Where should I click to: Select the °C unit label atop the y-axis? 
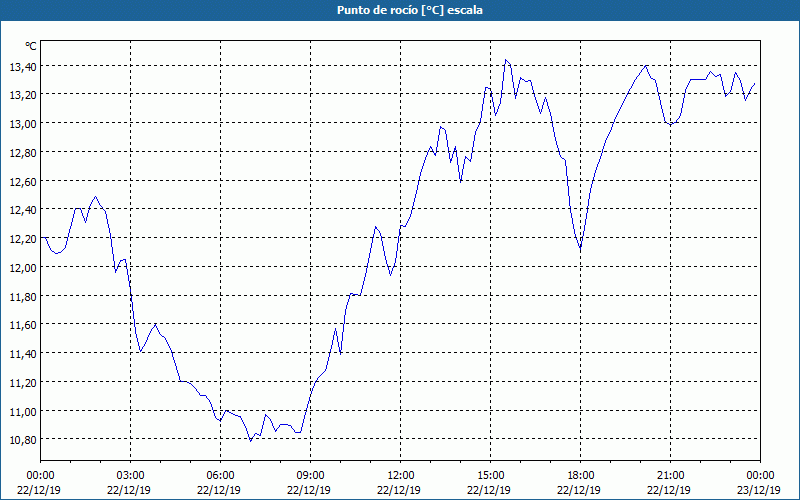[31, 46]
